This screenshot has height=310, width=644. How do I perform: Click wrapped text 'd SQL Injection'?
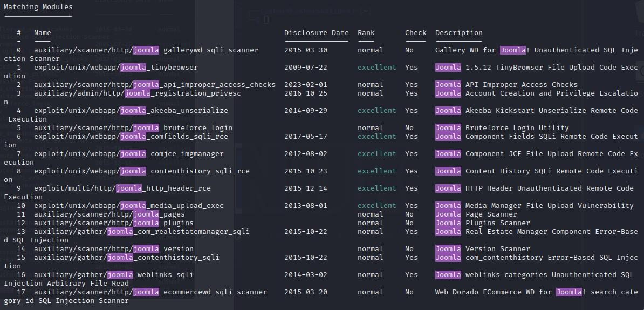click(36, 240)
